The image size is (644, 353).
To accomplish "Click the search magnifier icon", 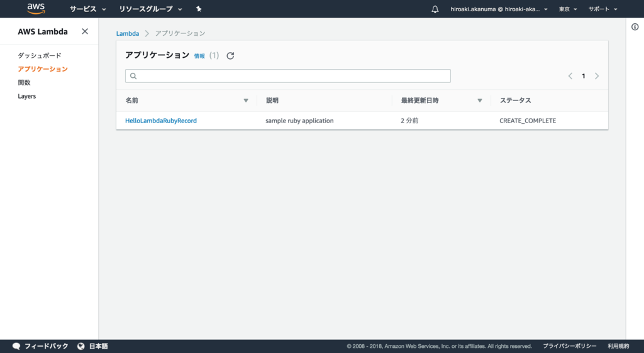I will [133, 76].
